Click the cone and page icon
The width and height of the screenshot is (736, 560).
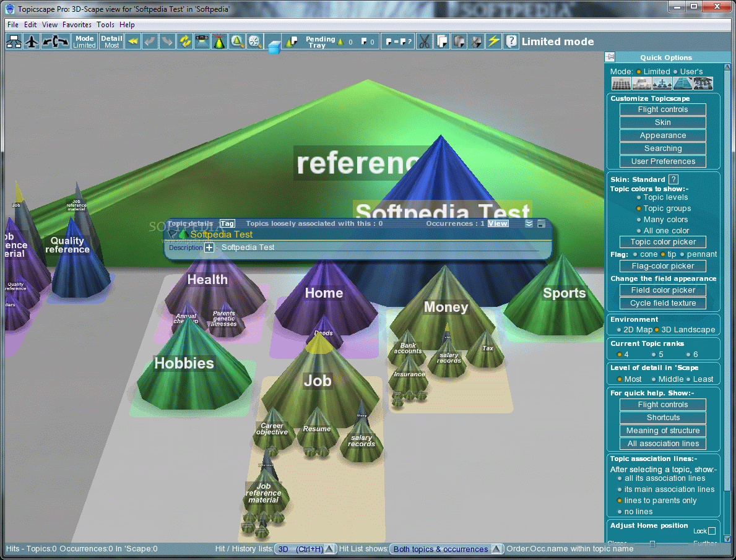click(292, 42)
